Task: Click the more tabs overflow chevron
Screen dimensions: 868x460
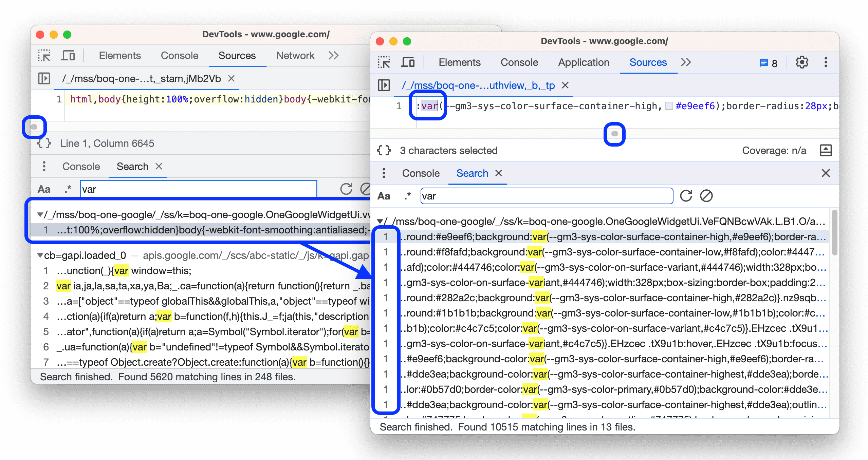Action: click(x=686, y=62)
